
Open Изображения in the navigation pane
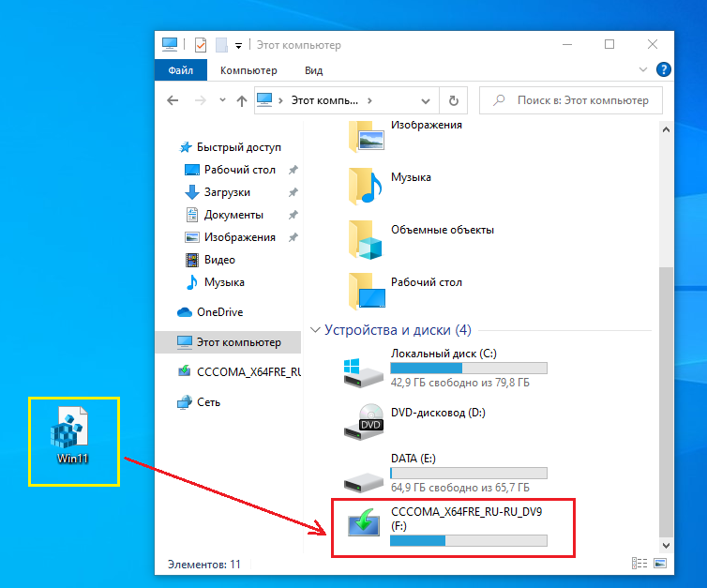[x=231, y=237]
